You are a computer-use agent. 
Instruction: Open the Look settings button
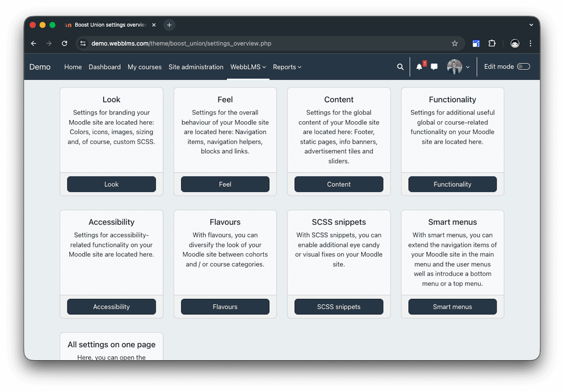pyautogui.click(x=111, y=184)
